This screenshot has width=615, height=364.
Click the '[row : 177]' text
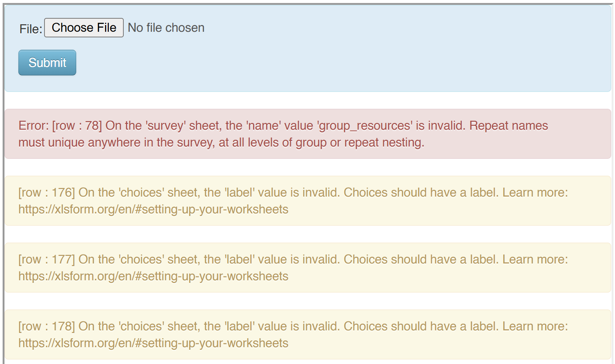pyautogui.click(x=47, y=259)
